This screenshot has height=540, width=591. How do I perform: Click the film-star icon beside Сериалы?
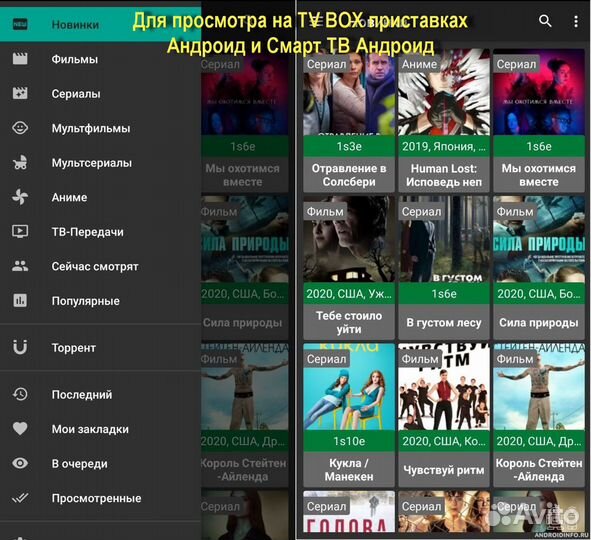(x=20, y=93)
